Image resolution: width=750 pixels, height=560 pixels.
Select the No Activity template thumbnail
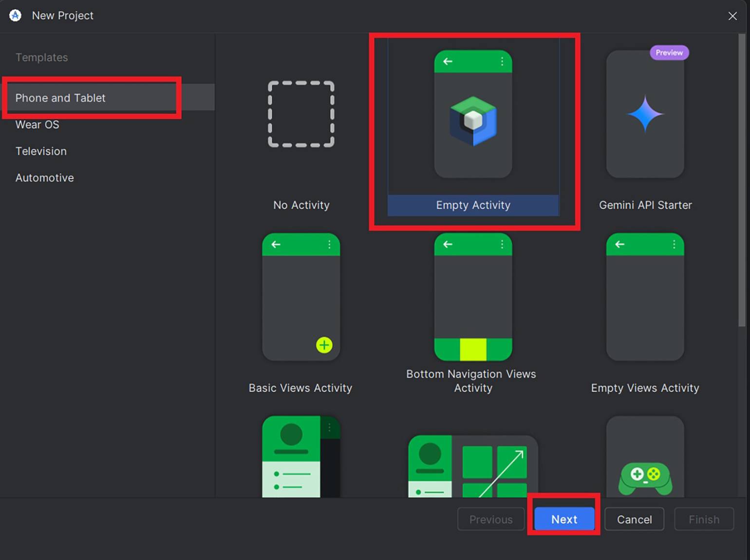301,114
